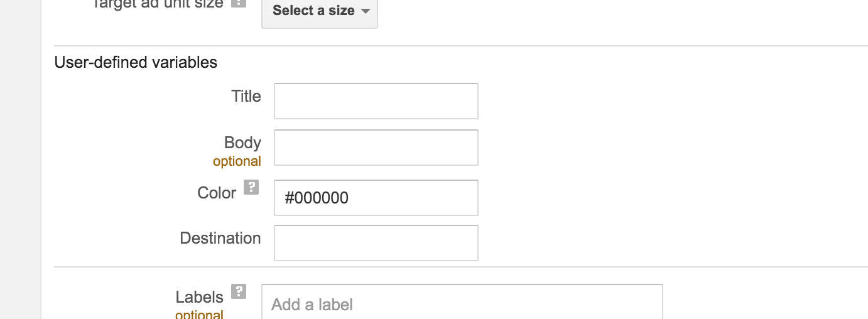Viewport: 868px width, 319px height.
Task: Click the User-defined variables heading
Action: (136, 63)
